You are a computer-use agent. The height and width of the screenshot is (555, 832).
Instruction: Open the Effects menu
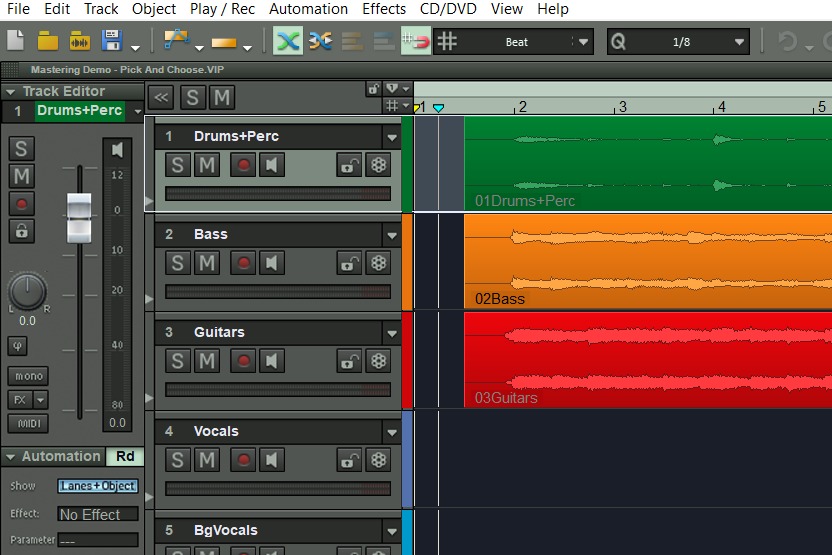click(384, 9)
